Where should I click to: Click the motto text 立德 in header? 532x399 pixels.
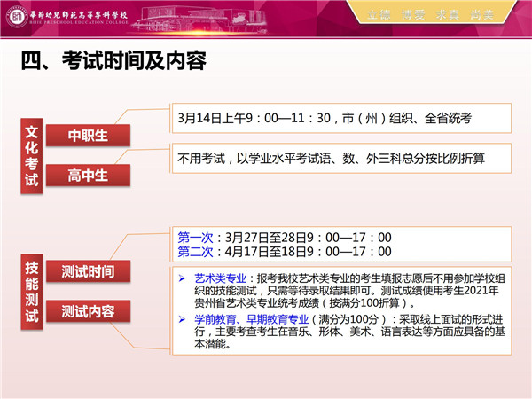pyautogui.click(x=379, y=14)
